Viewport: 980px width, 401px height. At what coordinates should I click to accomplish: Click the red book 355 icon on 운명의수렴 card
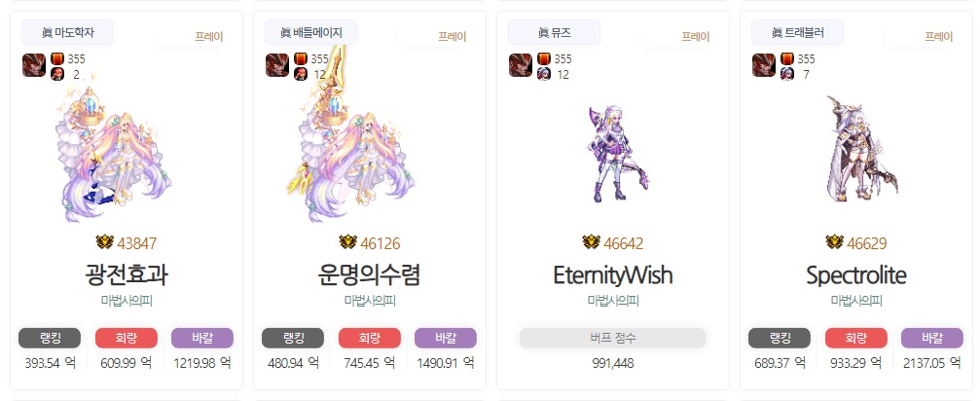tap(301, 59)
